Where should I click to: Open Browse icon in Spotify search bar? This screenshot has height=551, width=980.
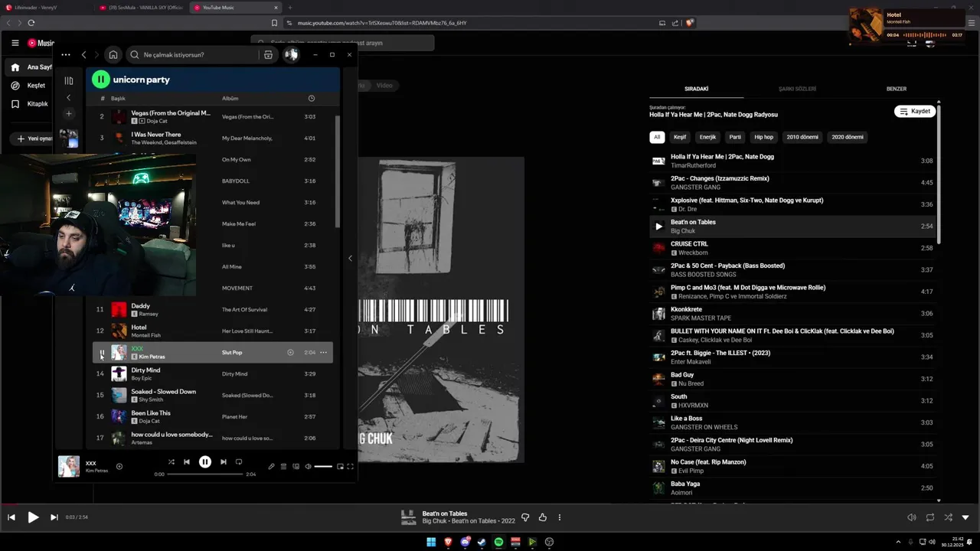(x=268, y=55)
